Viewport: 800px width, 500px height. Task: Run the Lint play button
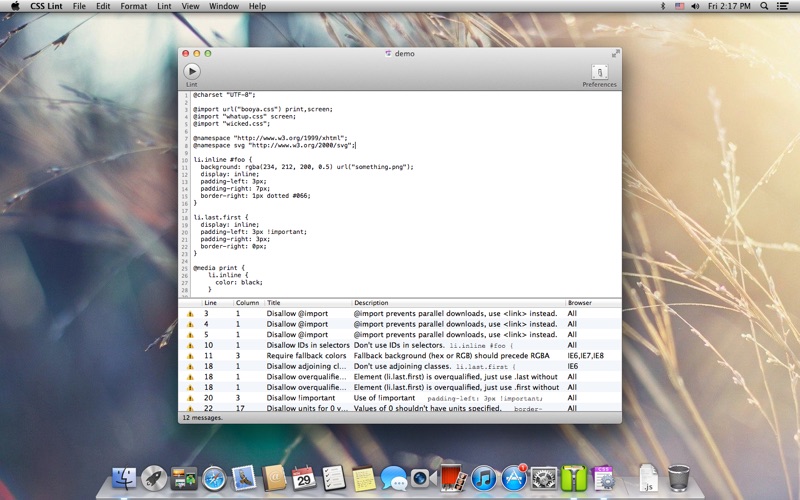pyautogui.click(x=191, y=71)
